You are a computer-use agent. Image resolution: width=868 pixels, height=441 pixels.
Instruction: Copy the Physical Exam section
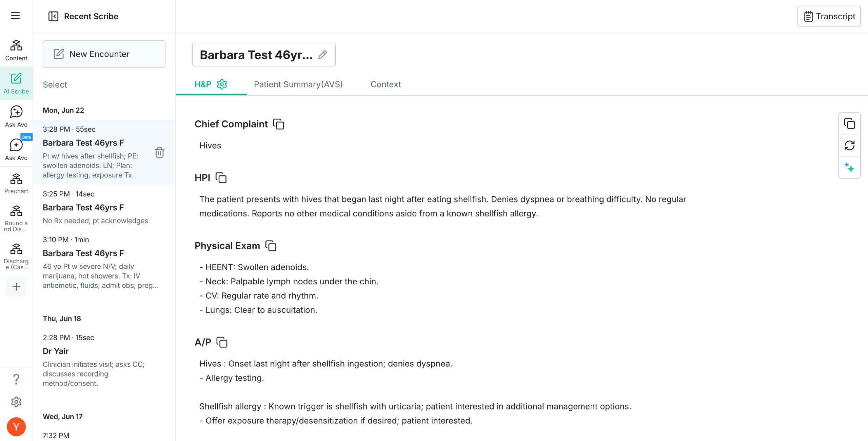pos(271,246)
